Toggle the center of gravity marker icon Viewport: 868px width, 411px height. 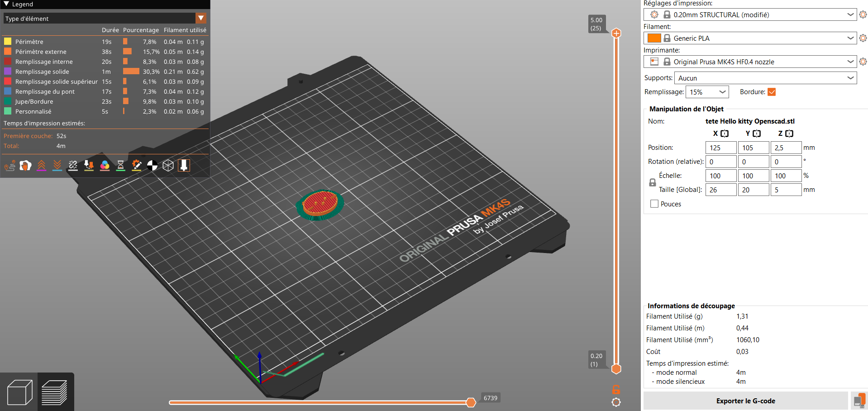click(x=152, y=166)
